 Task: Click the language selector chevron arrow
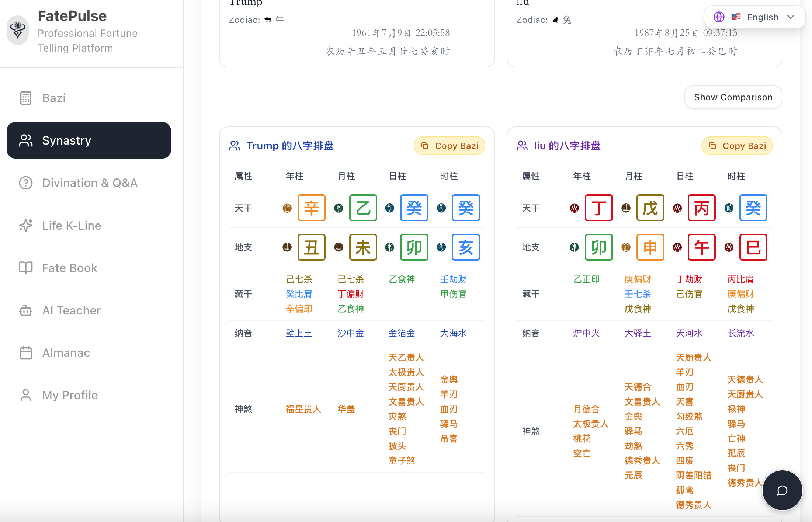click(x=790, y=17)
